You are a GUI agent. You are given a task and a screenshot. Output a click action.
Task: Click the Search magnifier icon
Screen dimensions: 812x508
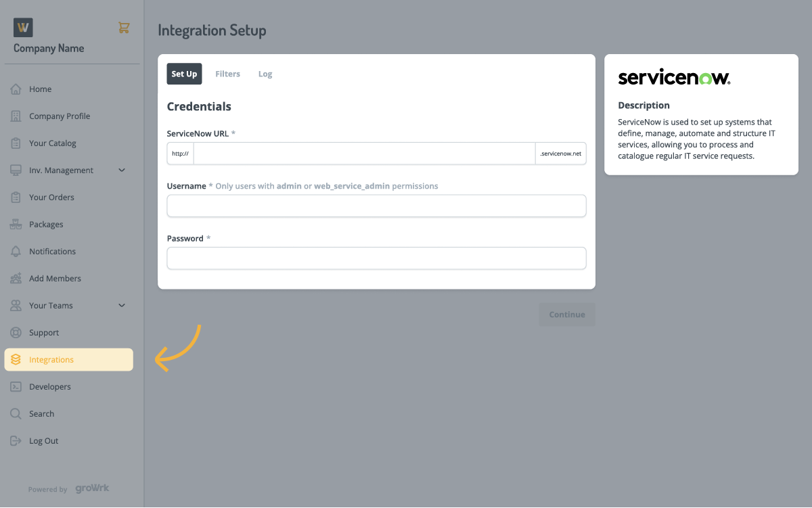click(15, 413)
